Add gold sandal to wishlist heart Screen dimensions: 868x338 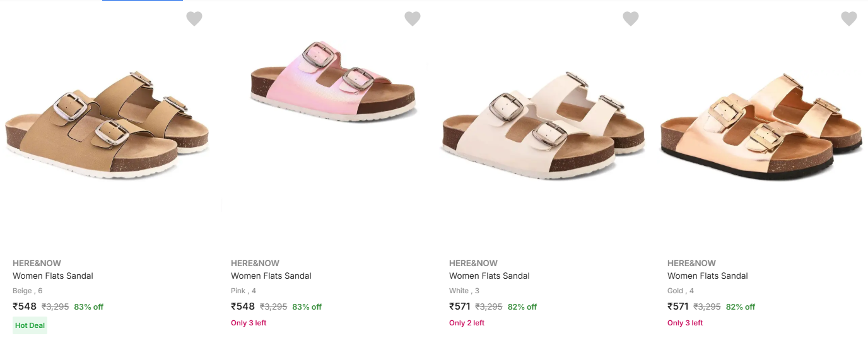(x=849, y=19)
